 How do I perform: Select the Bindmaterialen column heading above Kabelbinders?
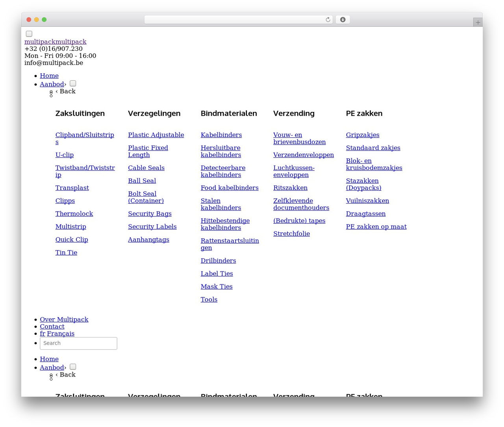[229, 113]
